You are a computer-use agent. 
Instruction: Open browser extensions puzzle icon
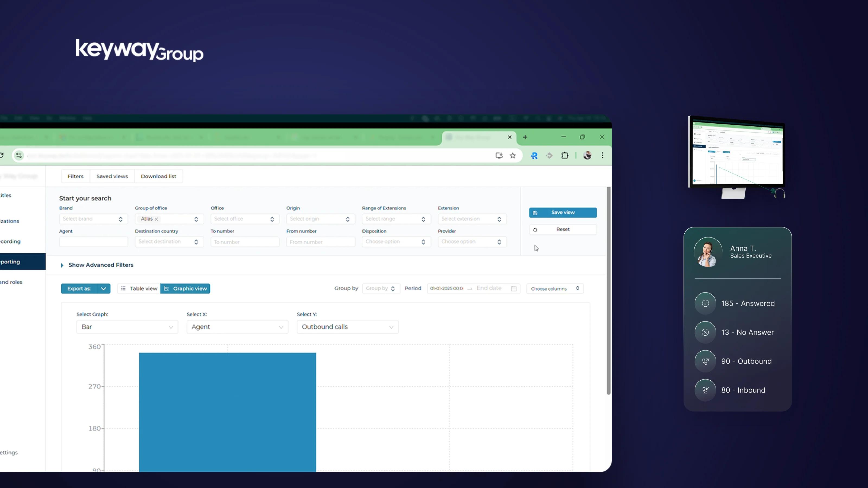click(x=565, y=155)
